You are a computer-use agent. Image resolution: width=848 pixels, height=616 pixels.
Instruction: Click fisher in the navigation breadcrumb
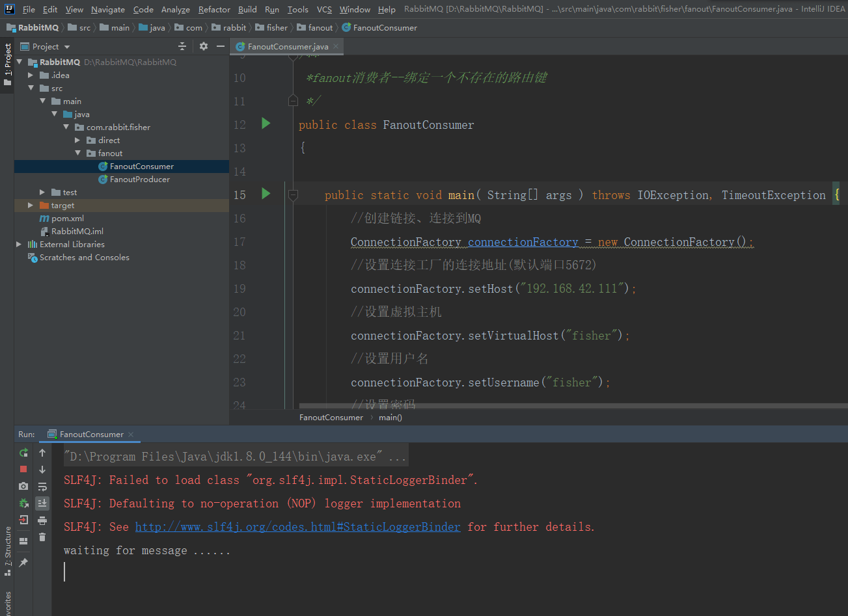(271, 27)
